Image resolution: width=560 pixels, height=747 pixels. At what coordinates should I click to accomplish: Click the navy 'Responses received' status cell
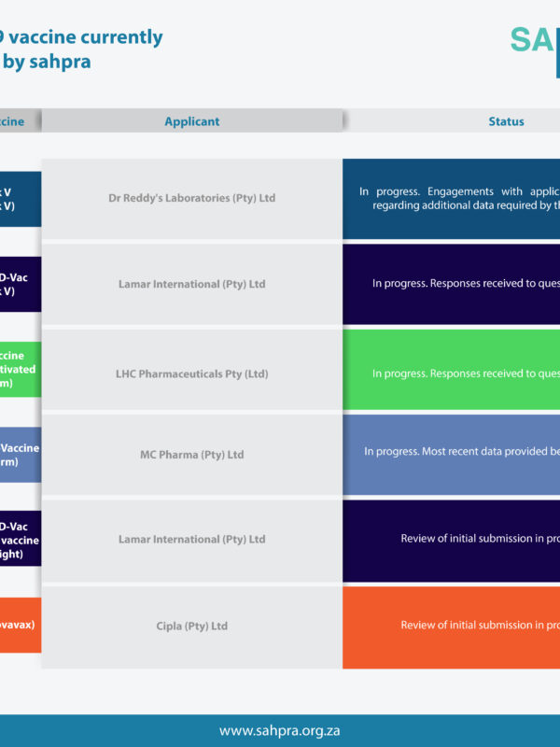[452, 284]
